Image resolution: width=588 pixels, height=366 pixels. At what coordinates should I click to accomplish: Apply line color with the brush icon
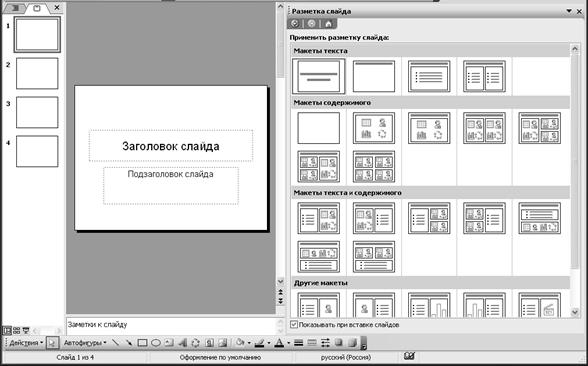pos(260,343)
